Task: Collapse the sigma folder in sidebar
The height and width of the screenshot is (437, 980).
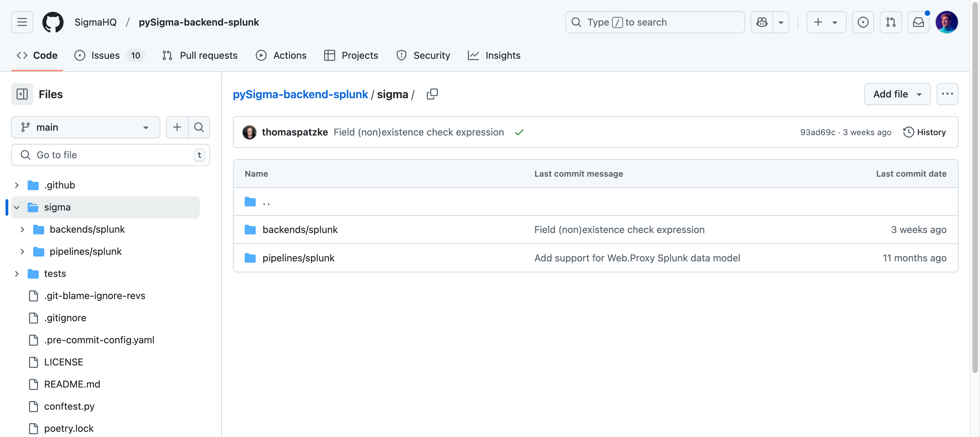Action: (16, 207)
